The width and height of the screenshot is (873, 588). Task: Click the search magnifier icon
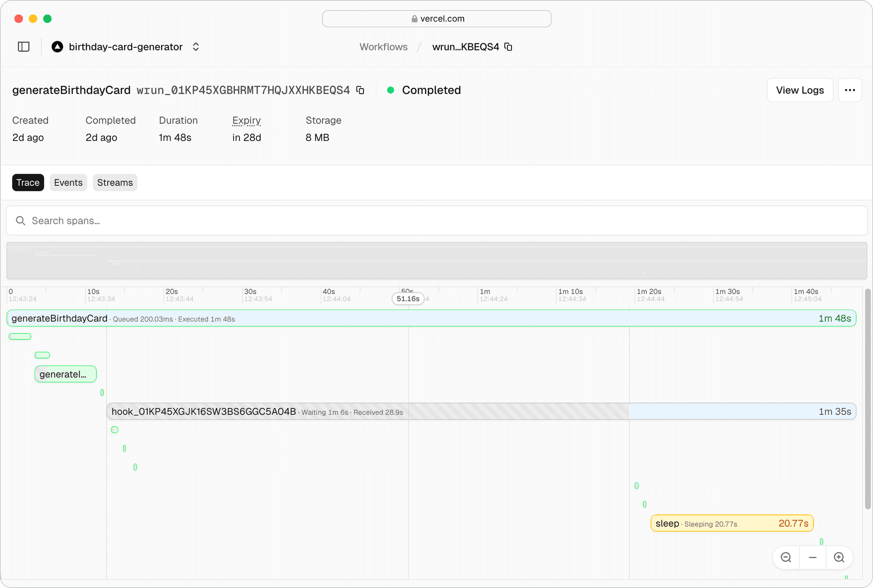coord(20,220)
